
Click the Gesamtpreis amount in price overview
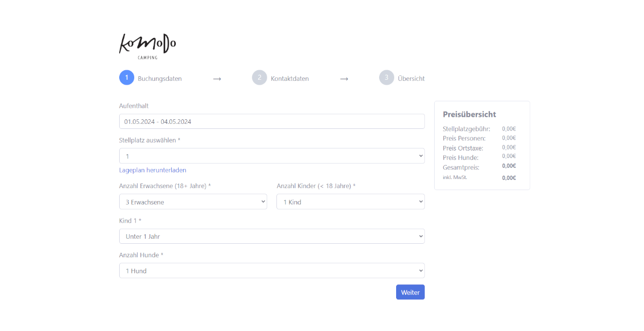(x=509, y=166)
